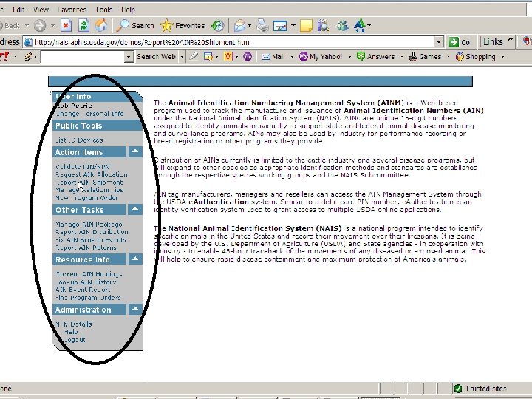Collapse the Action Items section arrow
Image resolution: width=532 pixels, height=399 pixels.
(x=135, y=151)
